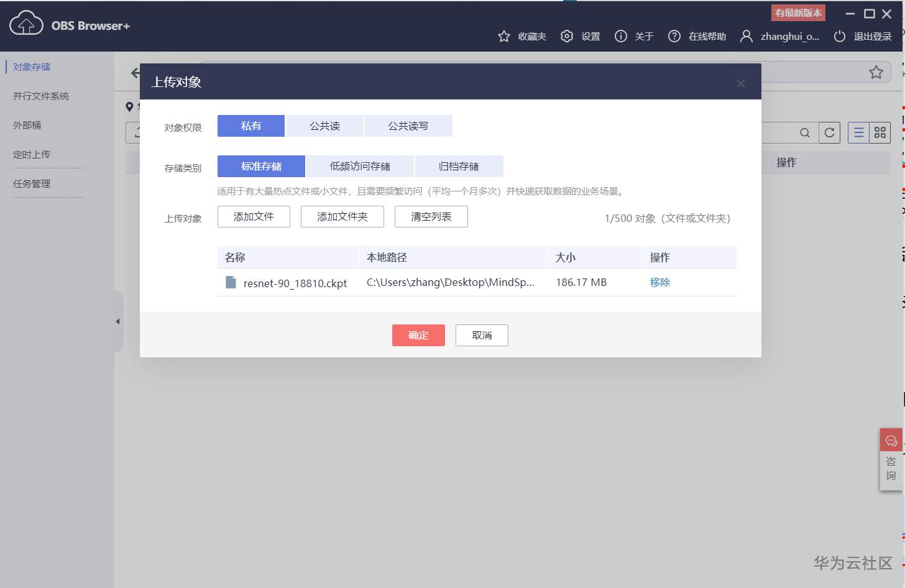Click 退出登录 label
This screenshot has width=905, height=588.
pos(873,36)
